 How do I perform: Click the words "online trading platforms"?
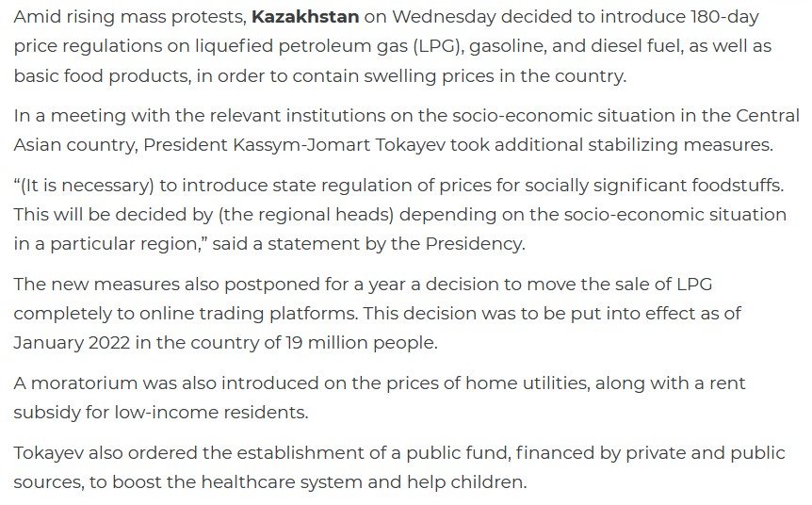259,313
